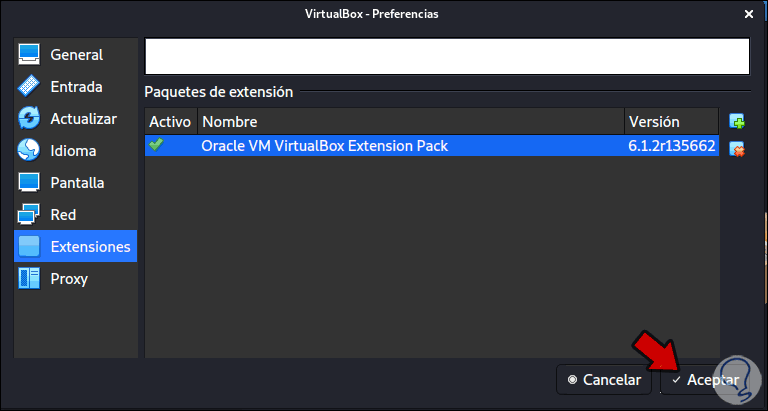Click the empty white text field
The image size is (768, 411).
pyautogui.click(x=446, y=56)
